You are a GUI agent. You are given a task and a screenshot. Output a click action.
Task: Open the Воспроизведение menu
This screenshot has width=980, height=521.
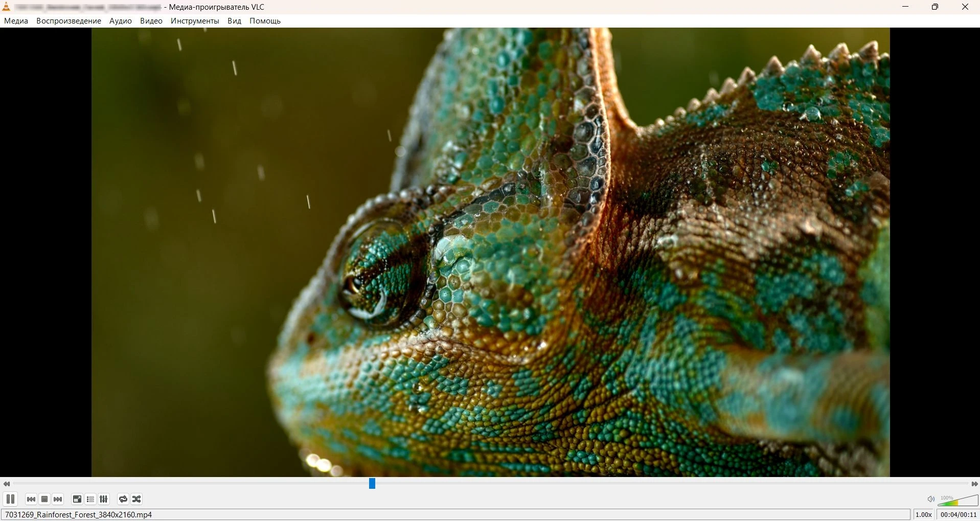69,21
